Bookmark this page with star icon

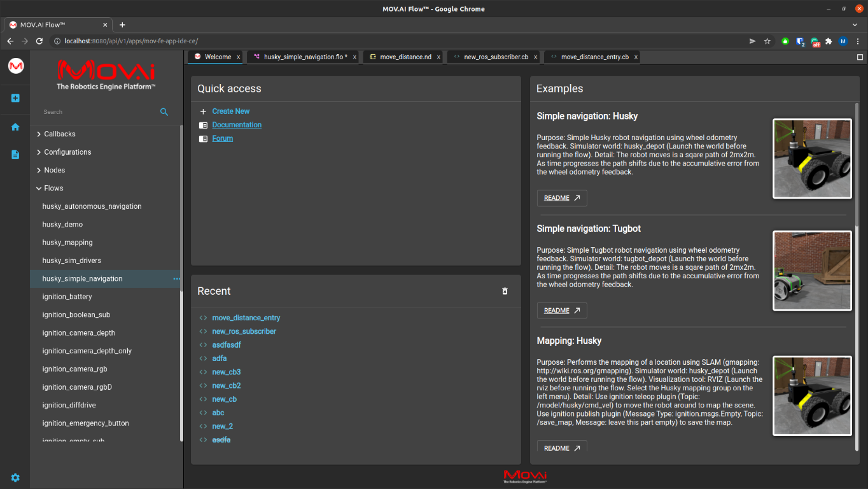767,41
